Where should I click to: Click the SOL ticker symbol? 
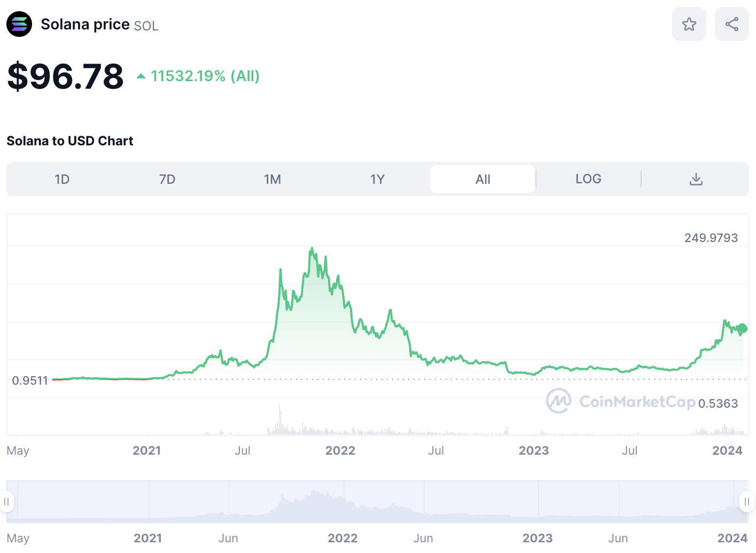pos(146,26)
